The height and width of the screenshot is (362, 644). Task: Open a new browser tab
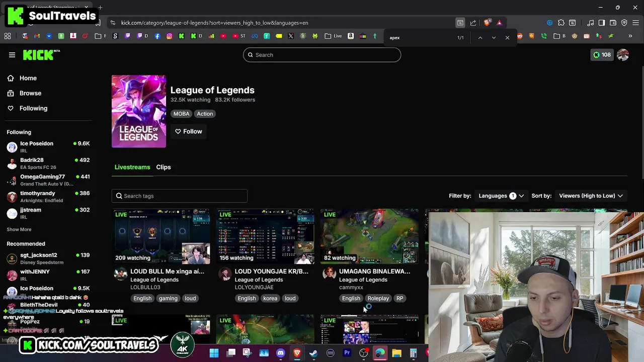pos(100,8)
